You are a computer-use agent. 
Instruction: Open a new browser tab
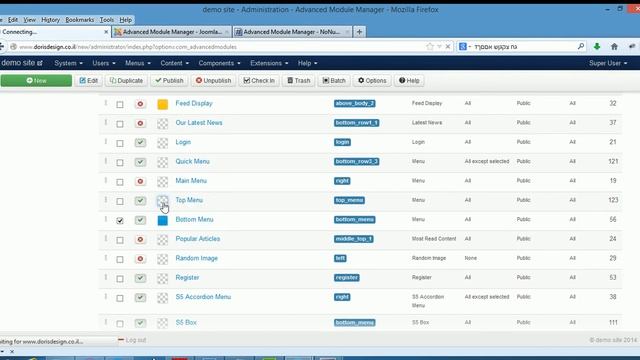pos(359,32)
